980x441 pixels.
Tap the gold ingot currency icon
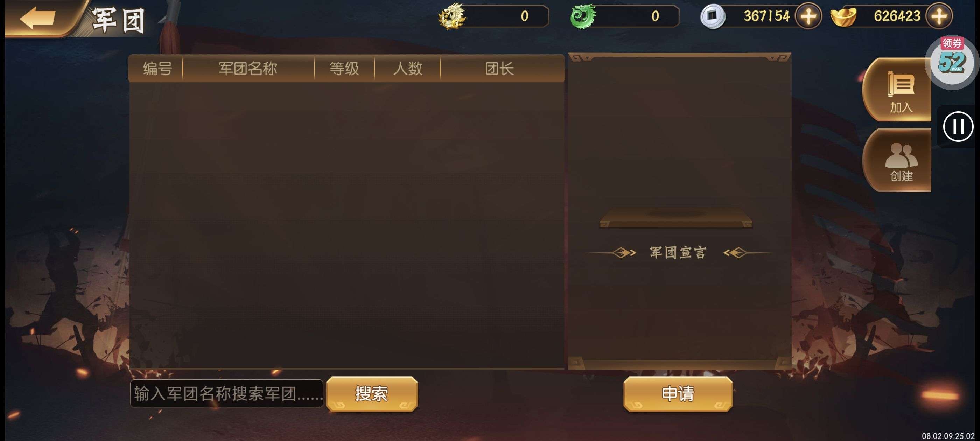(843, 17)
